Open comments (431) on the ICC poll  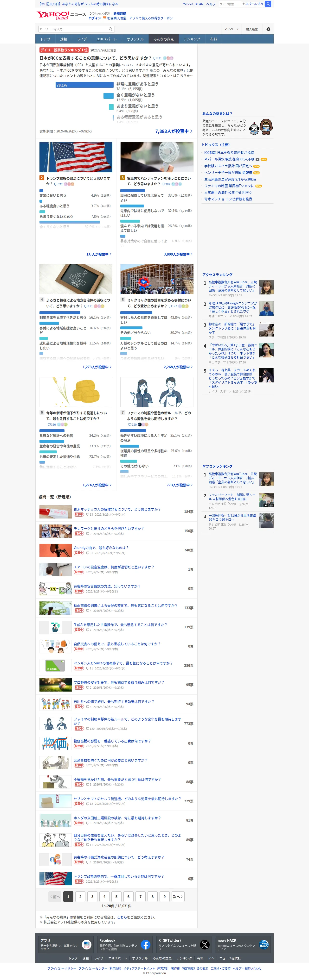[x=157, y=58]
